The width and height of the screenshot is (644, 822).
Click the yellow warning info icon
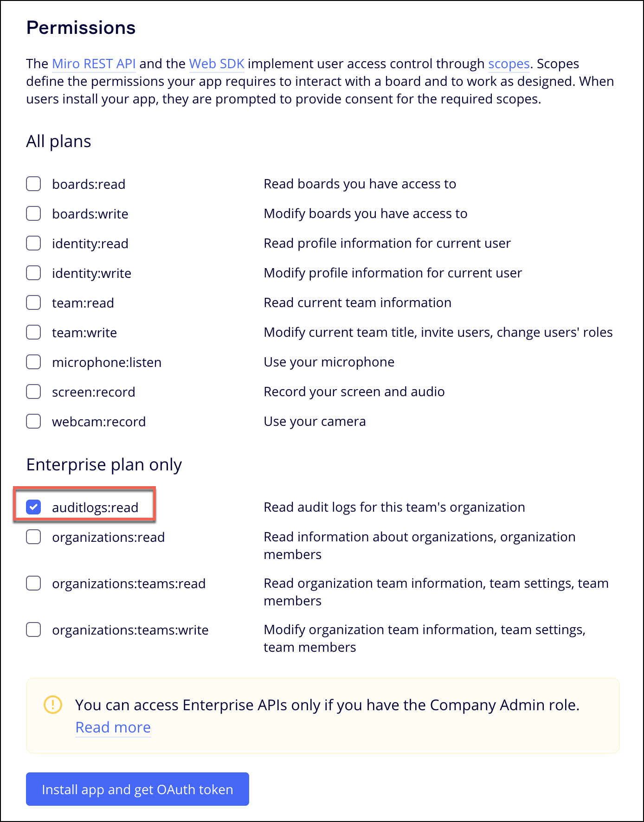[x=53, y=705]
